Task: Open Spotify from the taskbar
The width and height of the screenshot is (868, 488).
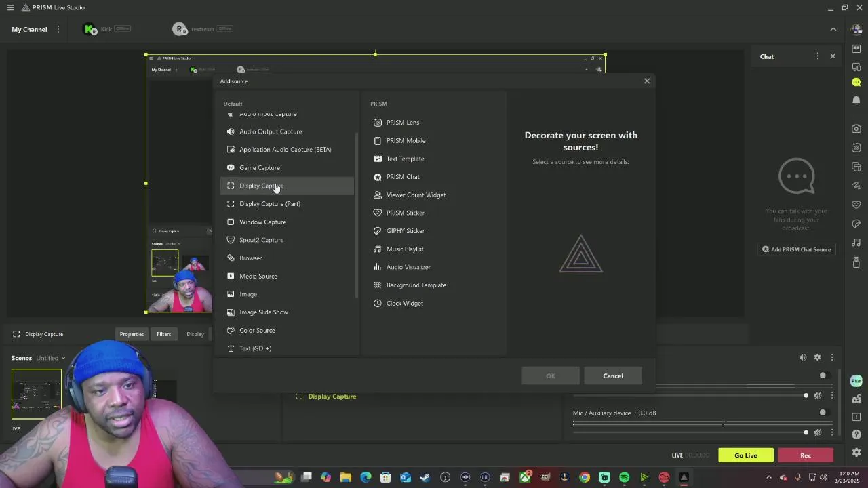Action: [625, 477]
